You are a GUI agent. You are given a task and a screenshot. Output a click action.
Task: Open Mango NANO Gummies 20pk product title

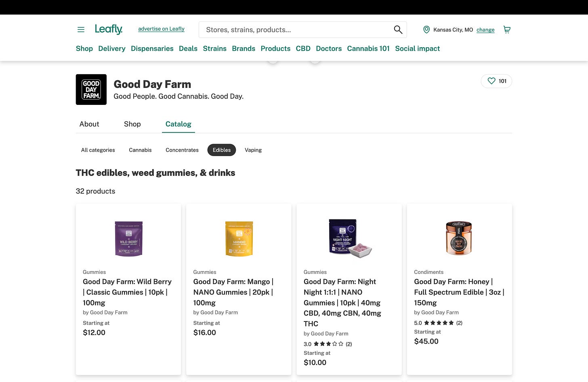pos(233,292)
